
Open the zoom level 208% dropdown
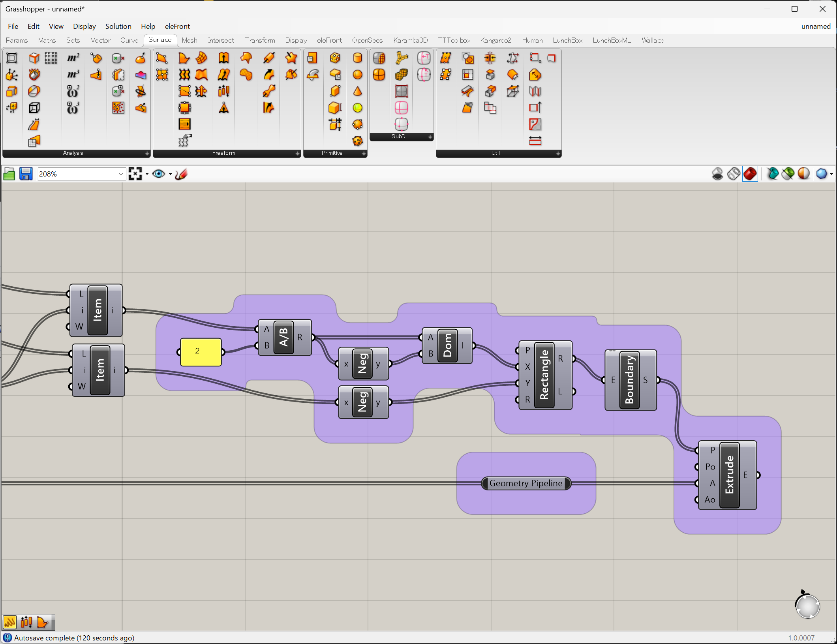(121, 174)
